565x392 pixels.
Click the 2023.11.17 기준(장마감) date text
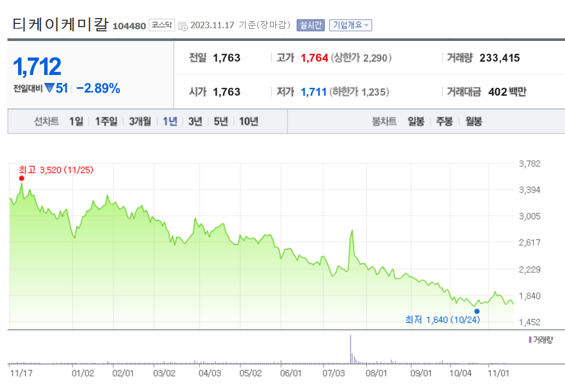tap(240, 25)
